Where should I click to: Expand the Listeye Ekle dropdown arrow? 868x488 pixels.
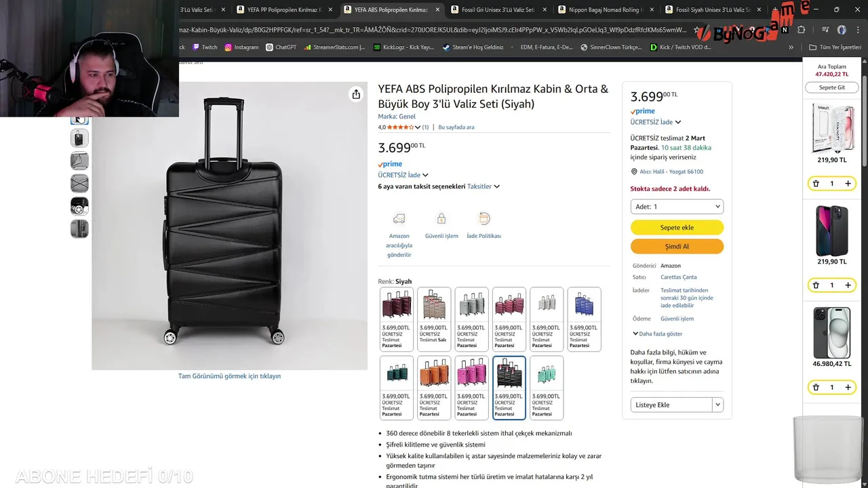[717, 405]
